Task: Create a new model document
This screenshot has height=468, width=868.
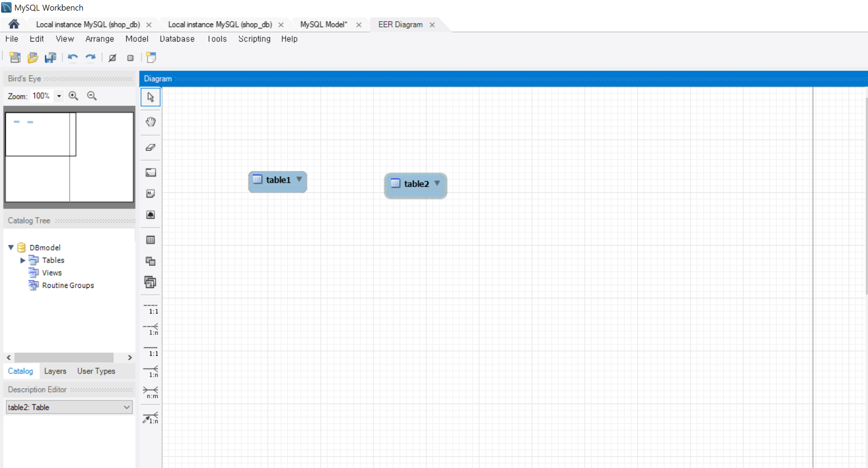Action: (15, 58)
